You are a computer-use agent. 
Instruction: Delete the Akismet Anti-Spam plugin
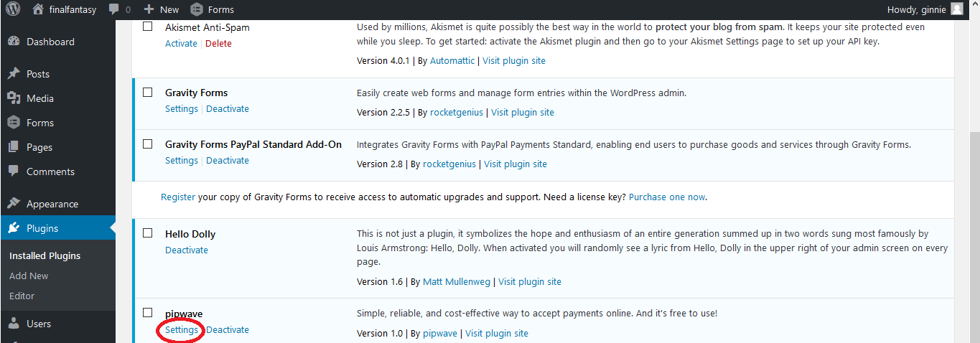click(218, 43)
